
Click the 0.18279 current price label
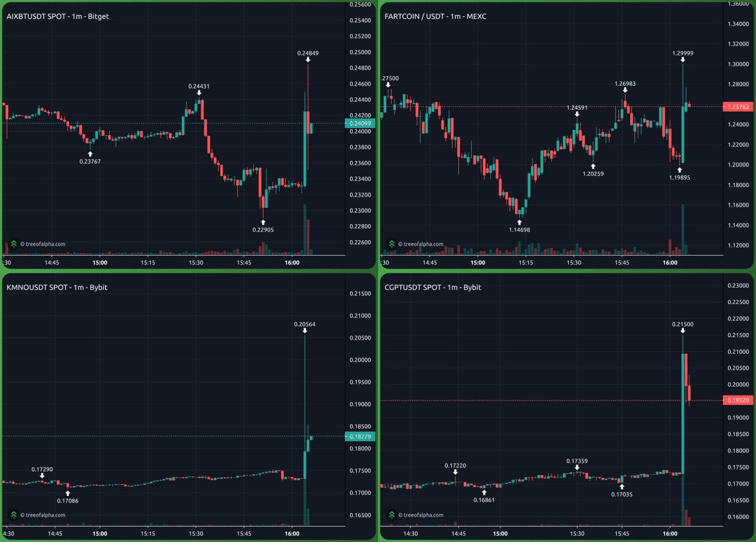coord(360,436)
